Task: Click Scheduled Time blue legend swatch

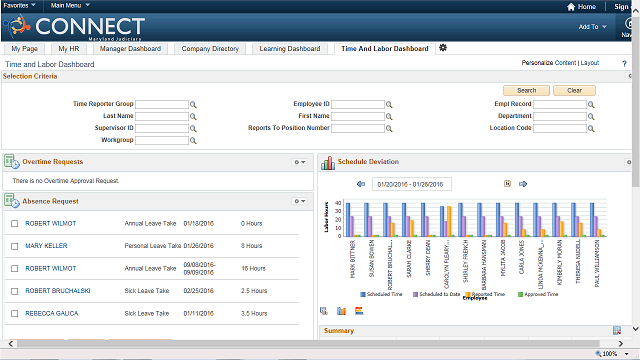Action: (x=363, y=294)
